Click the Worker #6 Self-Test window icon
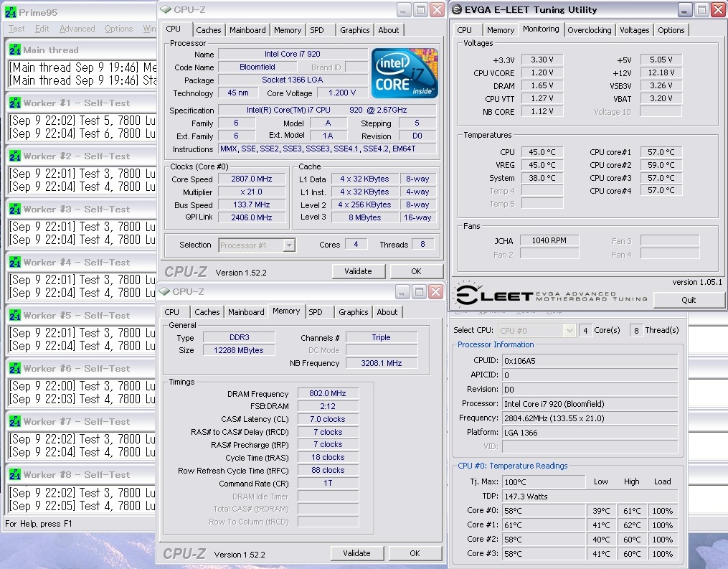Image resolution: width=728 pixels, height=569 pixels. point(15,368)
